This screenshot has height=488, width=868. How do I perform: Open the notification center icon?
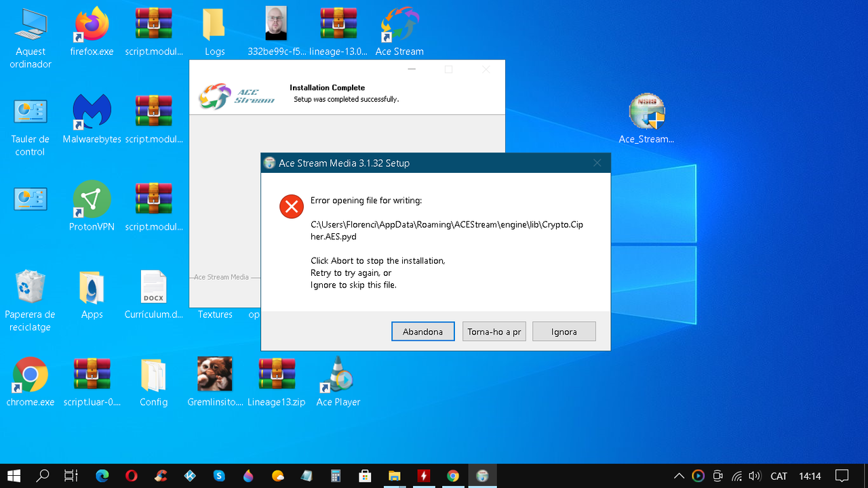coord(842,476)
